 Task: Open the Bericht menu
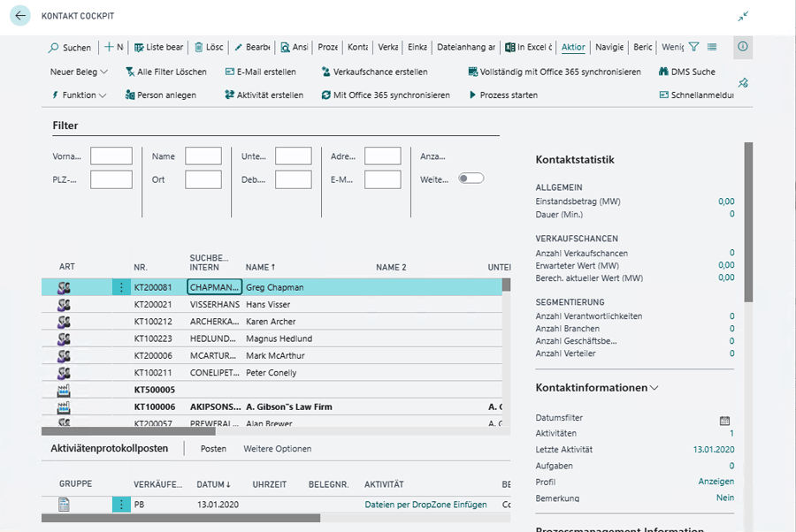pos(643,47)
